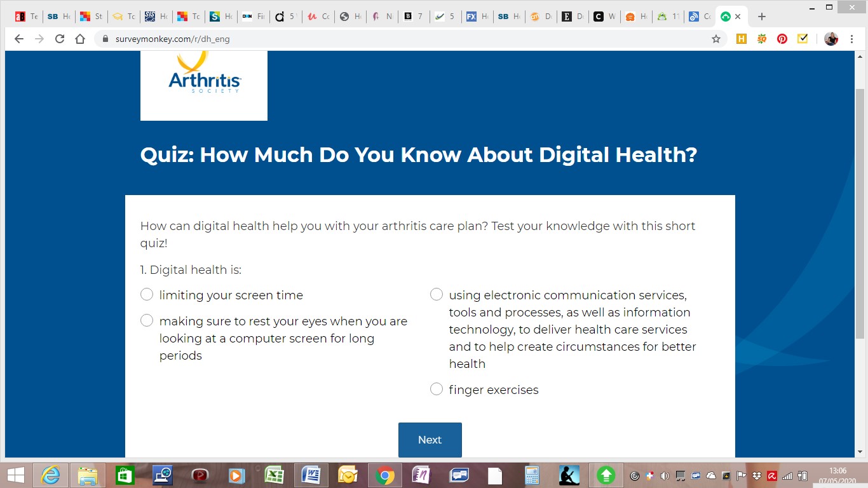
Task: Open Dropbox in the system tray
Action: [x=757, y=475]
